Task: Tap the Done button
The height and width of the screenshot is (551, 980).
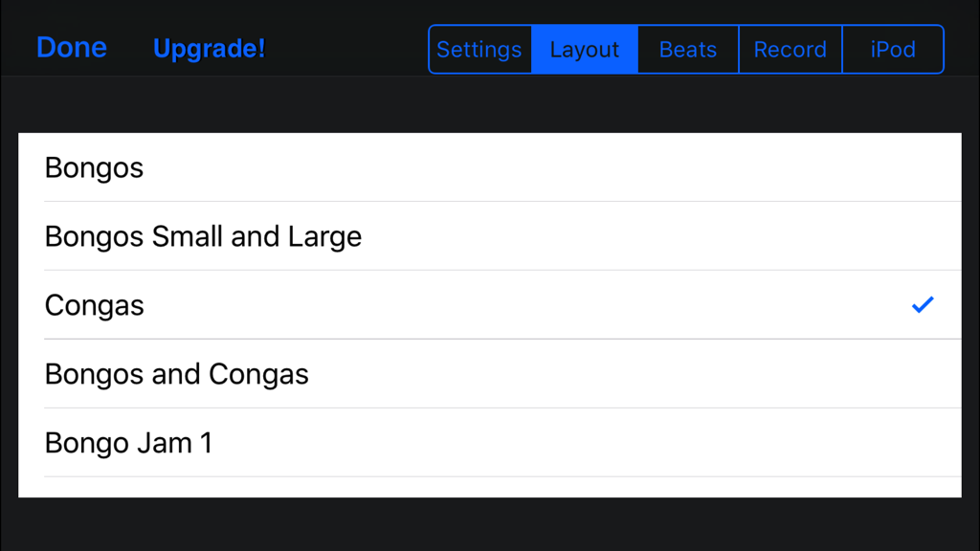Action: click(x=71, y=47)
